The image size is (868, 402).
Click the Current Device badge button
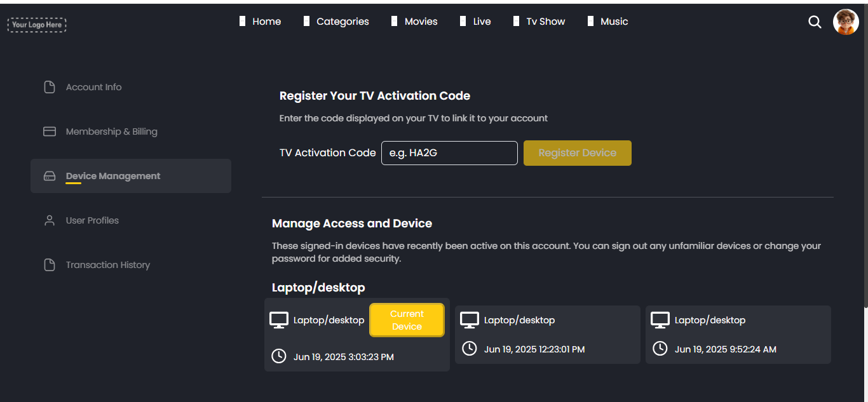[407, 320]
